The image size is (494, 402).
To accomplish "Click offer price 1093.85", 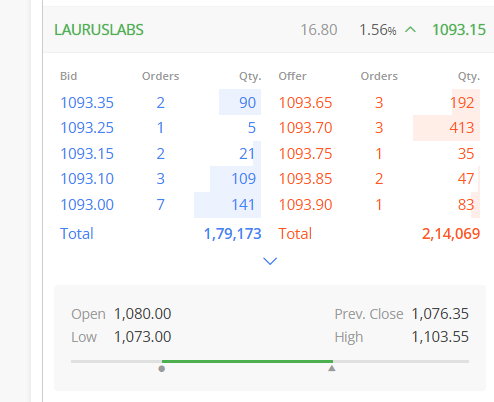I will tap(305, 179).
